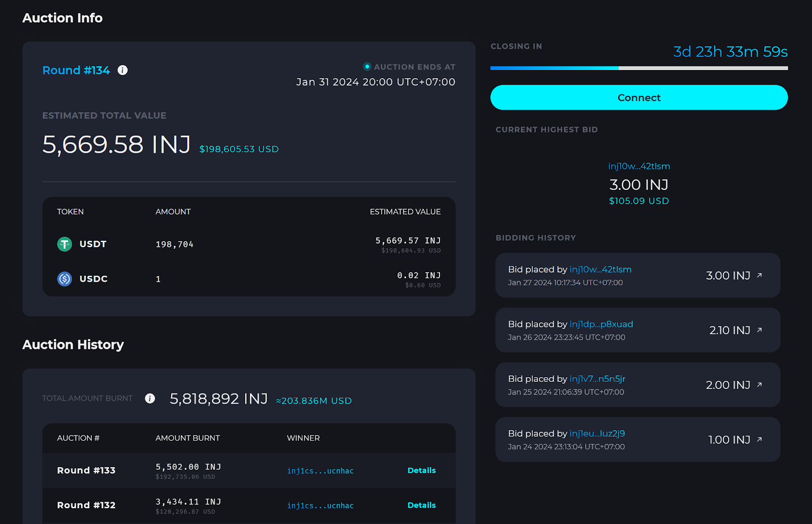Click the AUCTION # column header
Image resolution: width=812 pixels, height=524 pixels.
78,438
